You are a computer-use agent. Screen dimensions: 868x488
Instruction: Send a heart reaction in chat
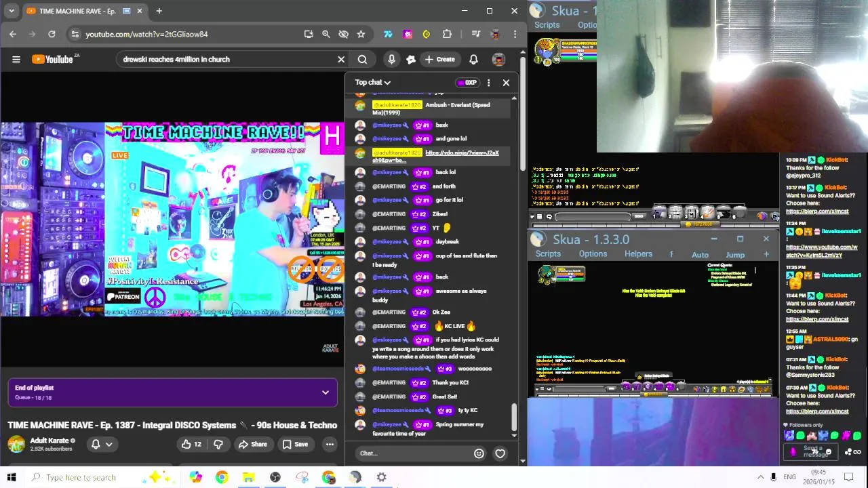[500, 453]
